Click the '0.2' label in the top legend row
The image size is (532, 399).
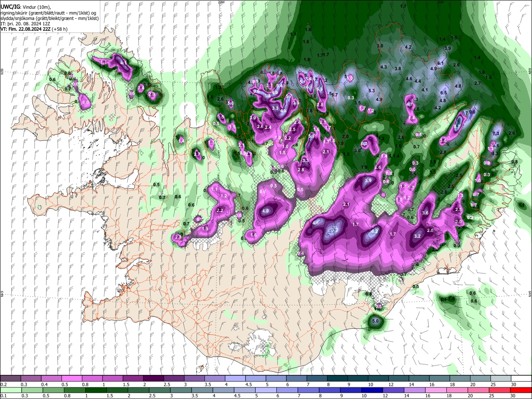pos(3,384)
